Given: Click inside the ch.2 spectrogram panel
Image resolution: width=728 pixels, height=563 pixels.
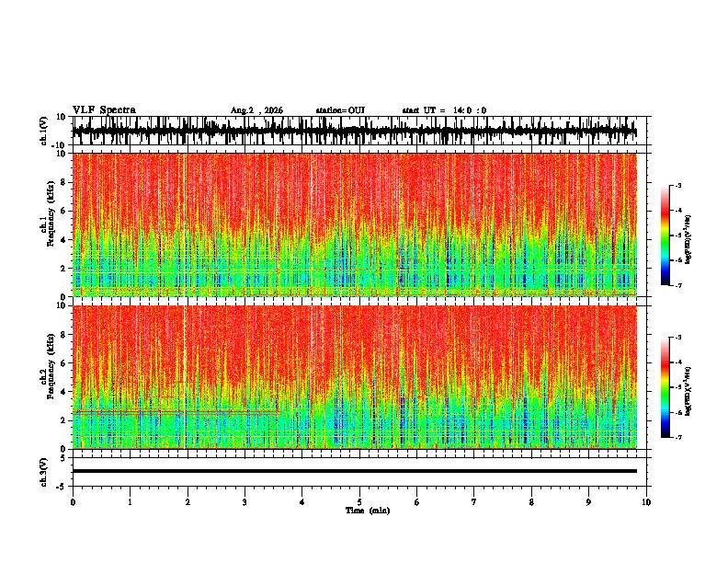Looking at the screenshot, I should [x=355, y=377].
